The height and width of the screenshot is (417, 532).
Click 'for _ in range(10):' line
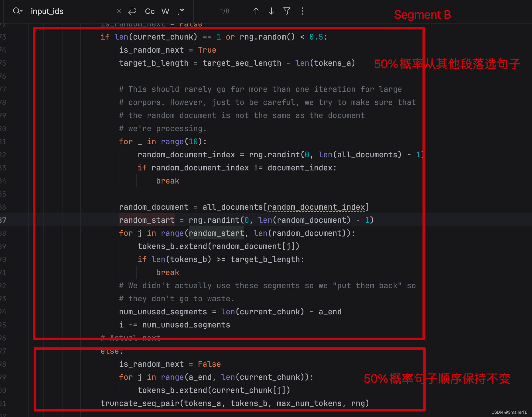coord(163,142)
